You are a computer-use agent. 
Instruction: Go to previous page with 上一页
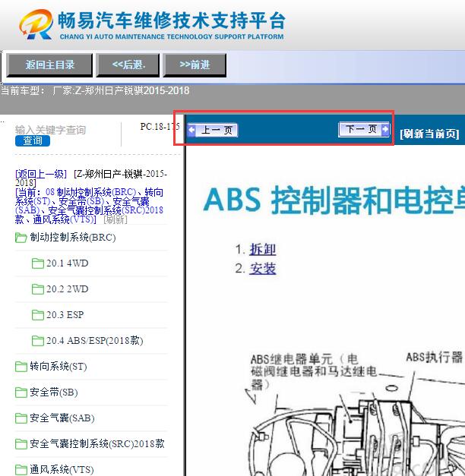(213, 131)
